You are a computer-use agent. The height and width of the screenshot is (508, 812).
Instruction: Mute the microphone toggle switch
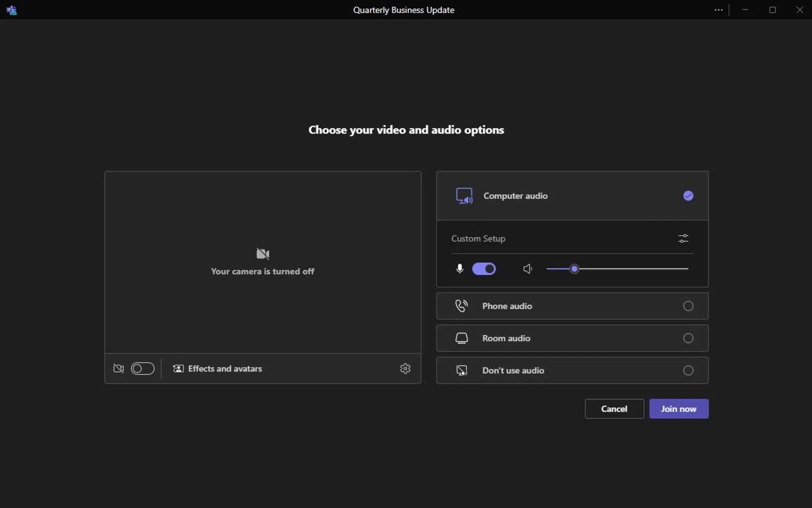click(x=484, y=269)
